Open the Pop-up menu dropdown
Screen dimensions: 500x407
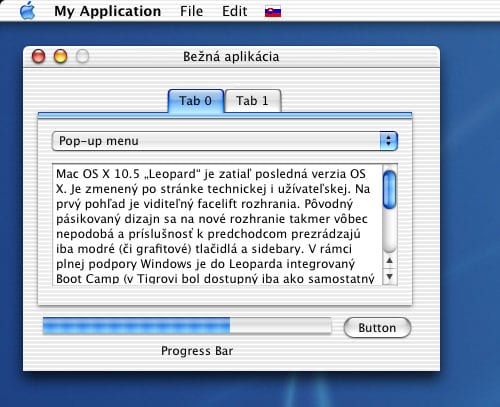[x=225, y=141]
